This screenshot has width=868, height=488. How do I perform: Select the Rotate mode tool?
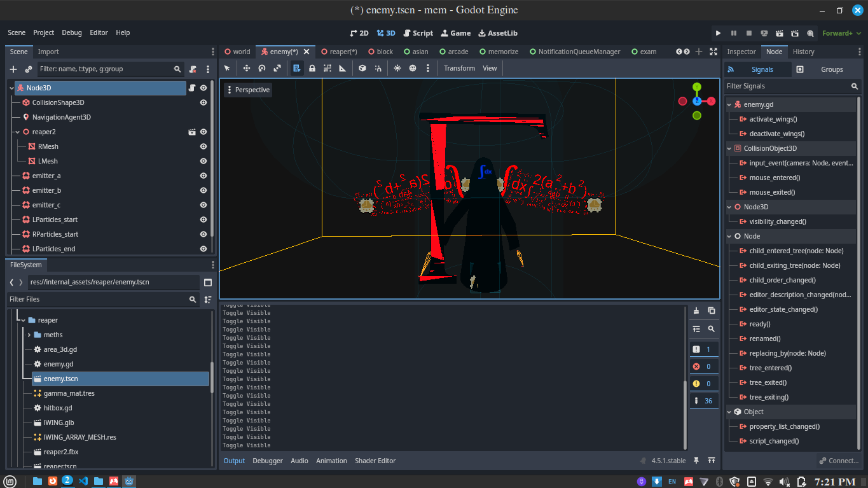click(262, 68)
